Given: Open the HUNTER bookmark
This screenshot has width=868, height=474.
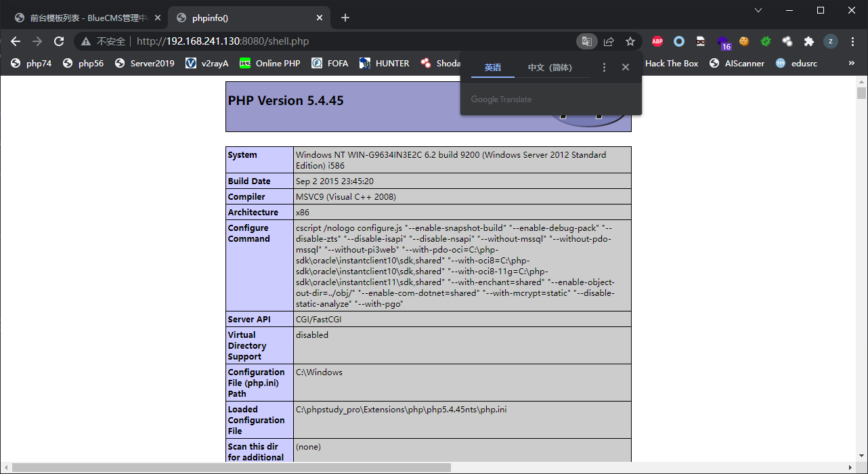Looking at the screenshot, I should tap(385, 64).
